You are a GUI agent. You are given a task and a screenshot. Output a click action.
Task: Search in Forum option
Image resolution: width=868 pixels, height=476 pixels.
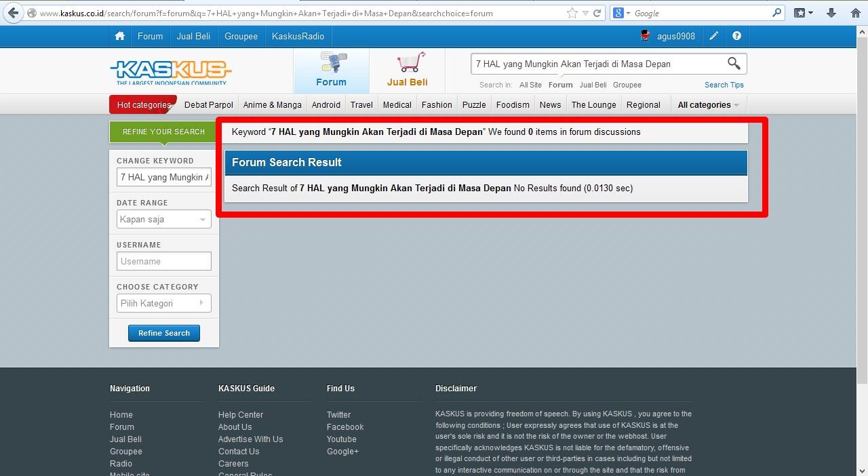coord(560,85)
